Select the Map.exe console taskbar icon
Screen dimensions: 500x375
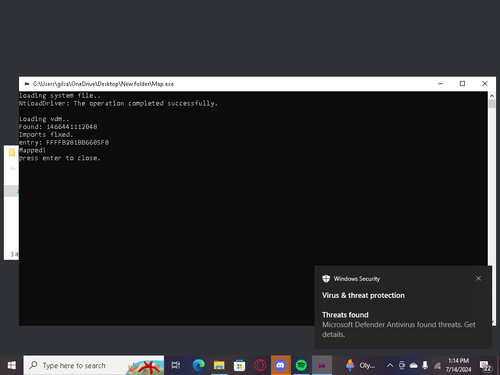(322, 365)
